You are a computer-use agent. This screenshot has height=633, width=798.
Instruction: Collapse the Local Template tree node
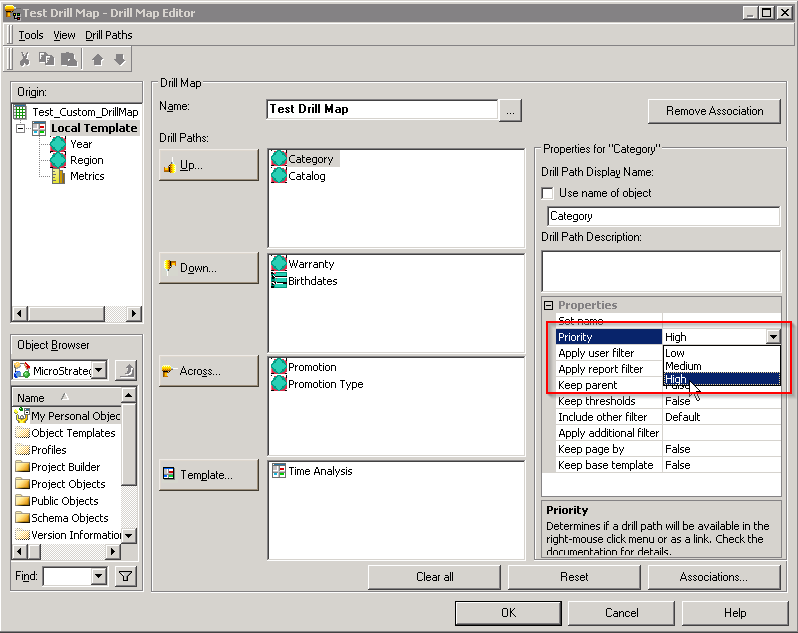tap(21, 128)
